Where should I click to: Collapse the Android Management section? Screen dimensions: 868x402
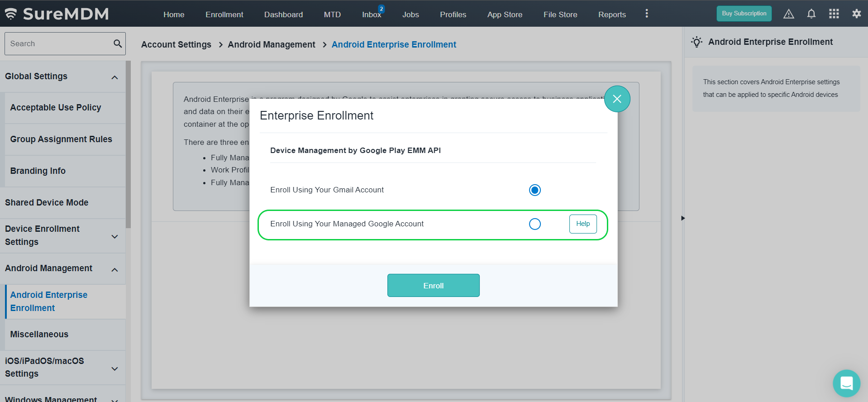(114, 270)
